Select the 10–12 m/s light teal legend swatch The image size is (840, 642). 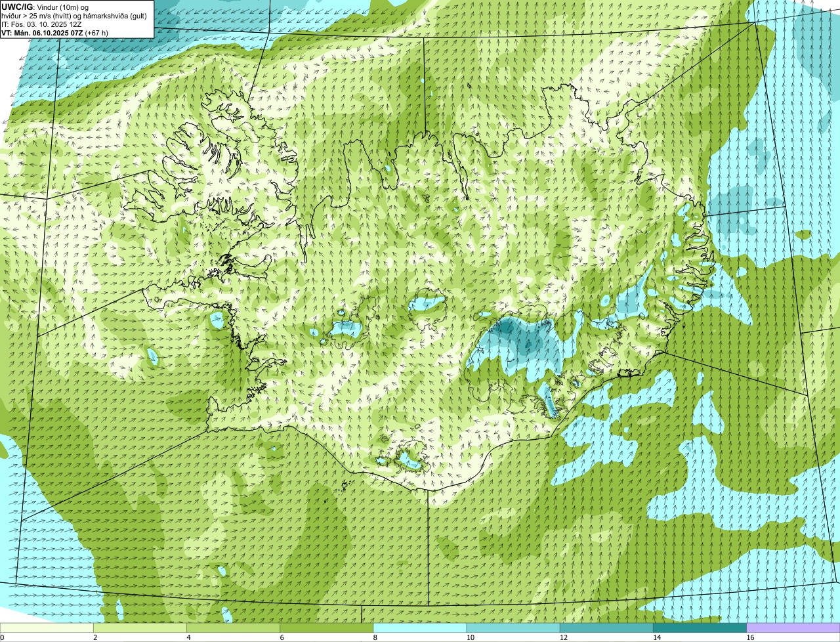tap(513, 628)
